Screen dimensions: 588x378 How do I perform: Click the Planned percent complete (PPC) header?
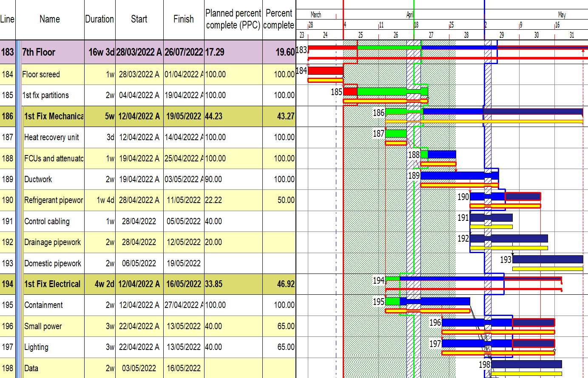[x=233, y=19]
